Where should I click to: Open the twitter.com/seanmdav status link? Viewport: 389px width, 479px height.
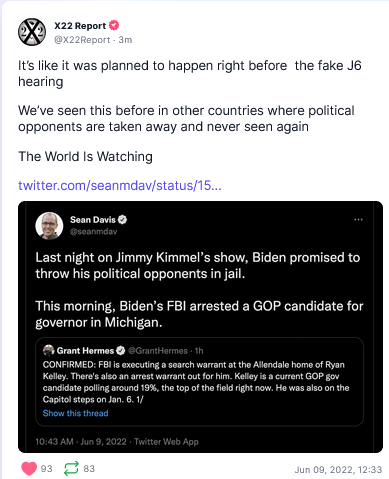pos(120,186)
